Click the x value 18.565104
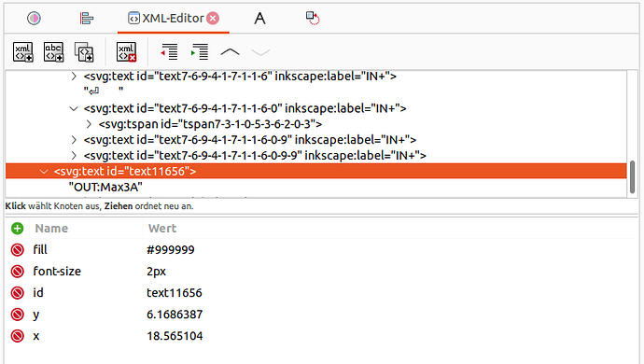Screen dimensions: 644x364 coord(175,336)
